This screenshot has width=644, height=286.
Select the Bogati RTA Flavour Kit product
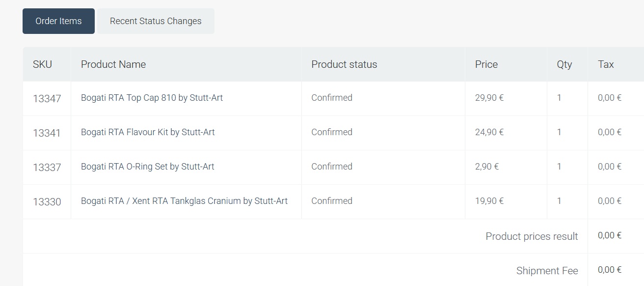click(148, 132)
